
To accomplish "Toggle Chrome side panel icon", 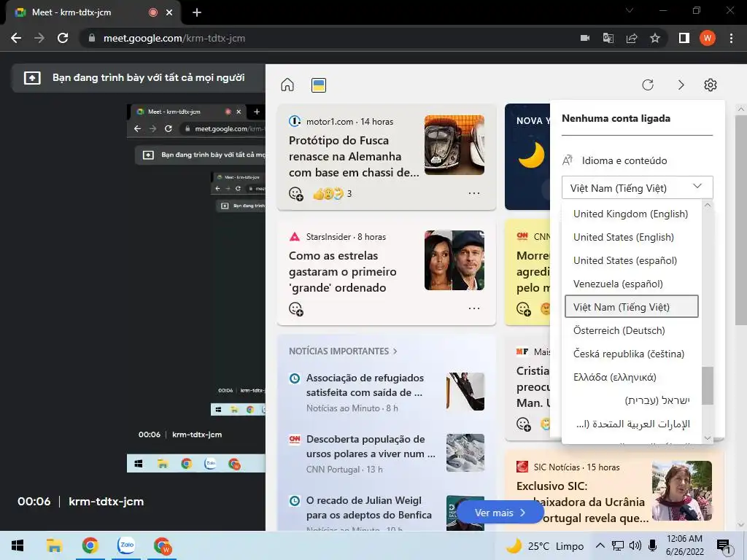I will (684, 38).
